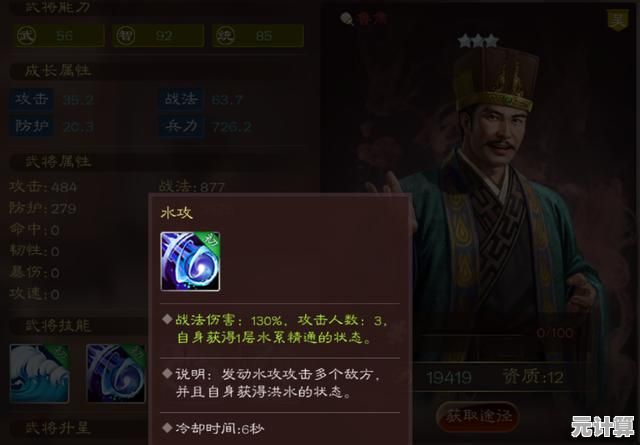The width and height of the screenshot is (640, 445).
Task: Select the 武将属性 section header
Action: pos(57,162)
